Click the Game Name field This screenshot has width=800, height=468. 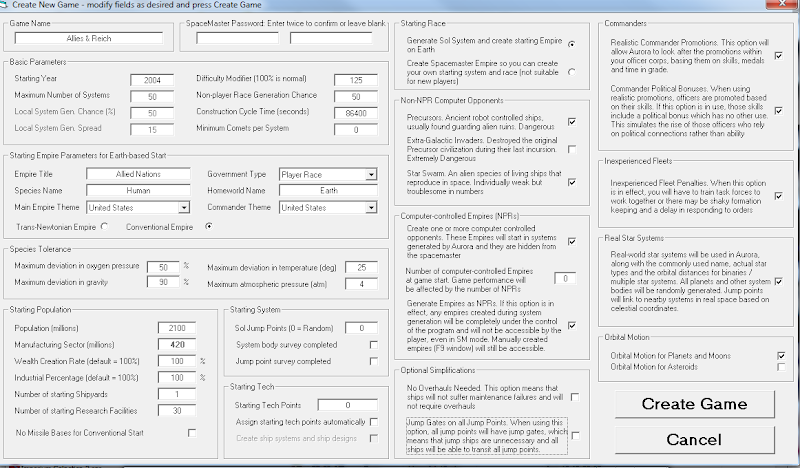tap(89, 38)
